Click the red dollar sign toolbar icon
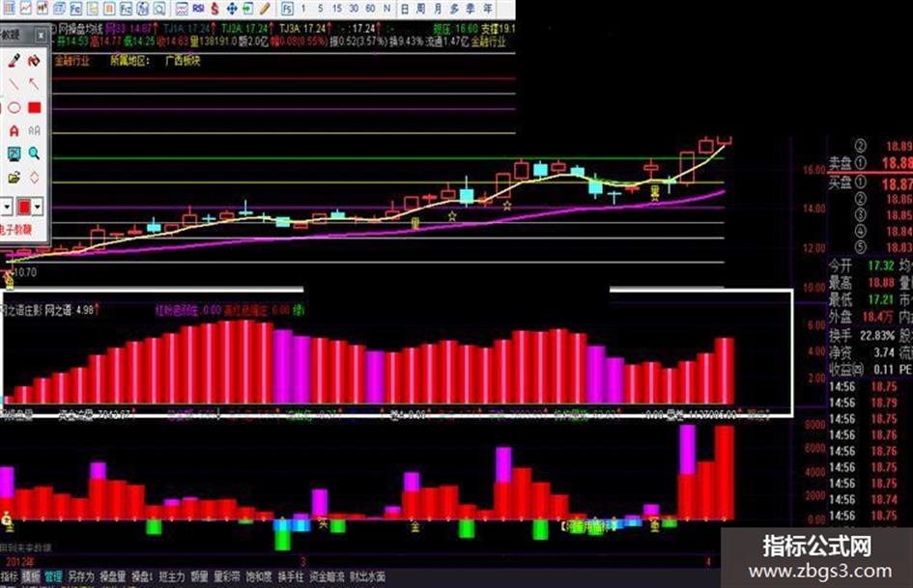The height and width of the screenshot is (588, 913). (214, 8)
